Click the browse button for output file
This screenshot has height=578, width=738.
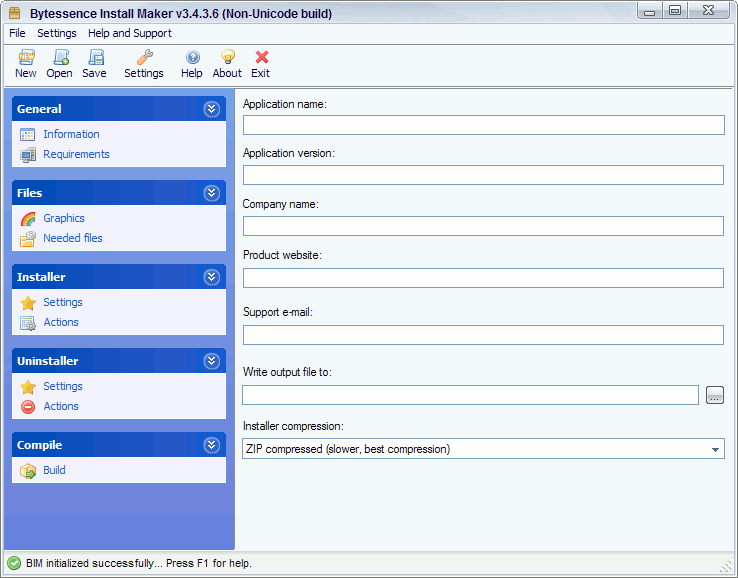pyautogui.click(x=714, y=395)
